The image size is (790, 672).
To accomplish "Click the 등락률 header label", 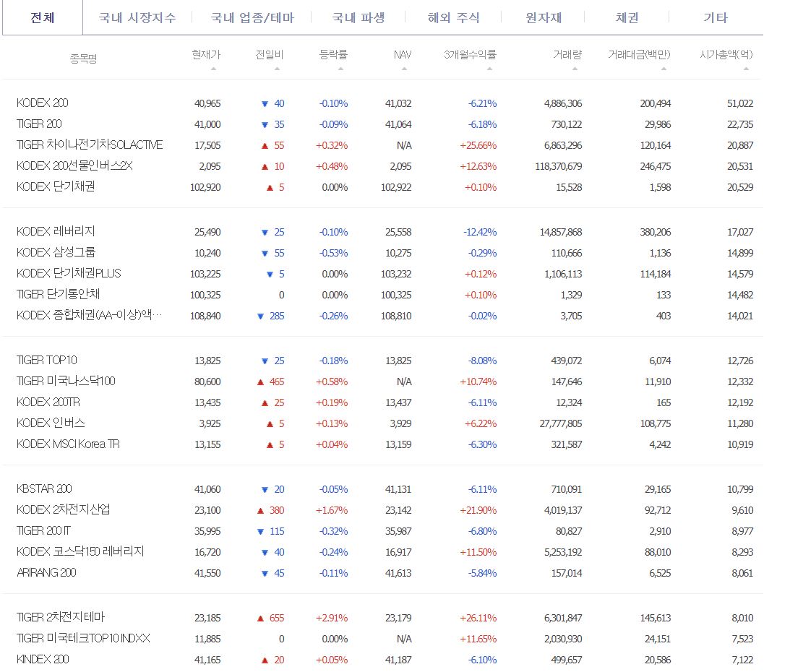I will [x=333, y=54].
